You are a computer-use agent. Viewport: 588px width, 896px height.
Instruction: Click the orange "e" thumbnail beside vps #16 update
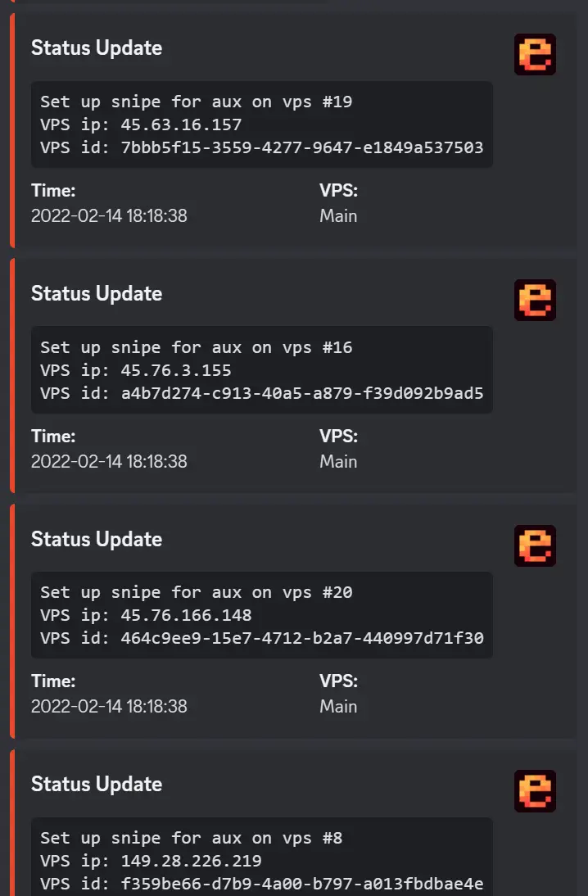(535, 300)
